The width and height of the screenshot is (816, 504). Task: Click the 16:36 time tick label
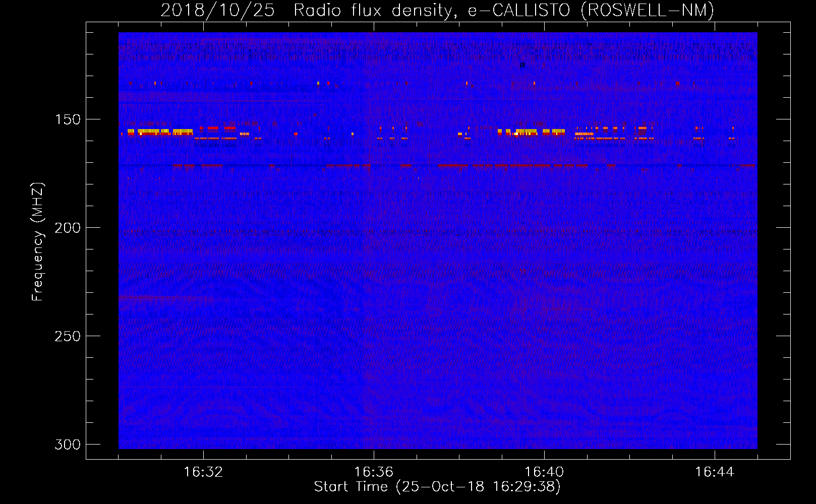(374, 472)
